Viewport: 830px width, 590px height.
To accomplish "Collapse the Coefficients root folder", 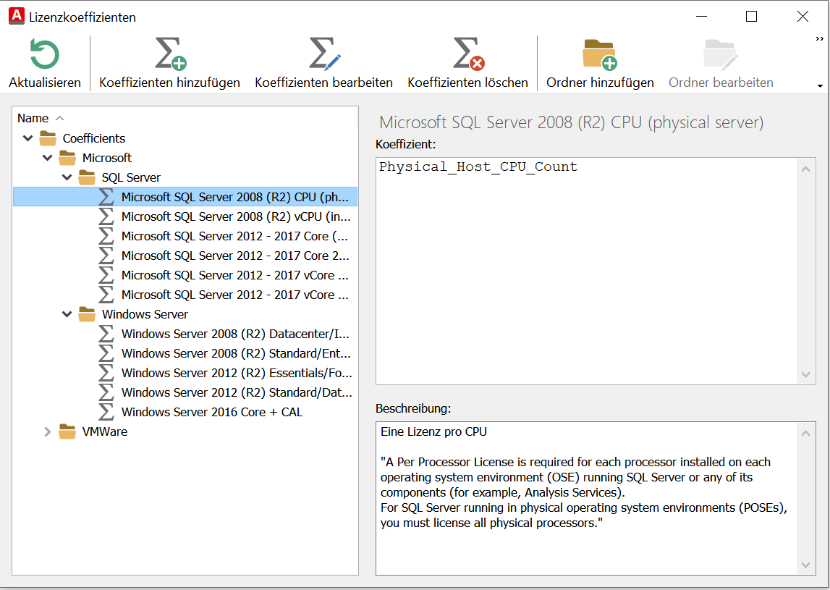I will pos(28,138).
